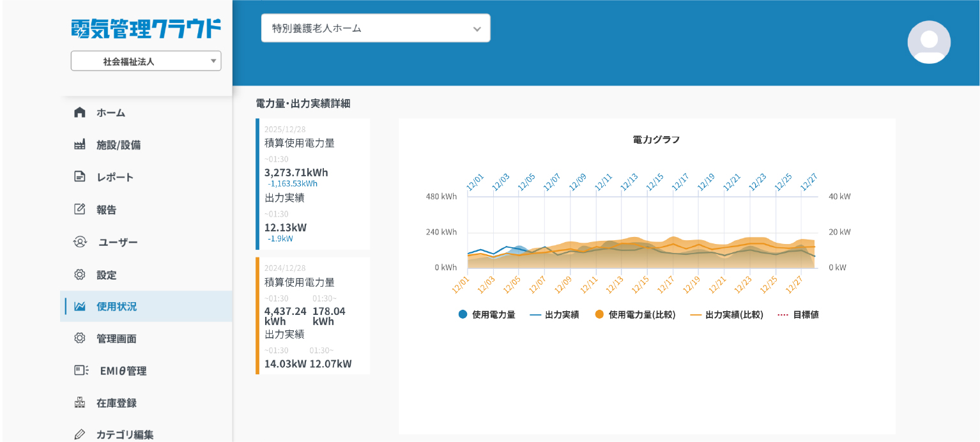
Task: Open the profile avatar at top right
Action: coord(929,42)
